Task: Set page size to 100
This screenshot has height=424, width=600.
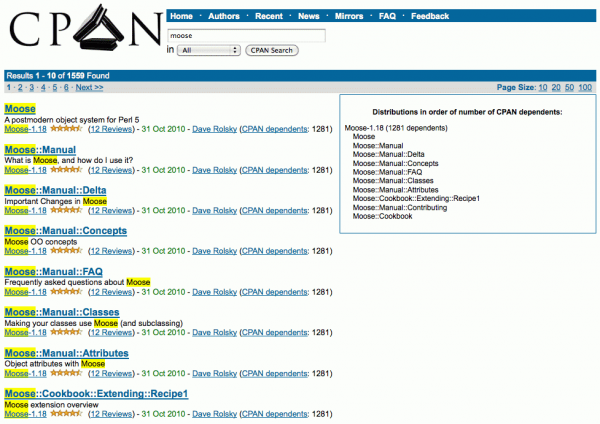Action: 585,87
